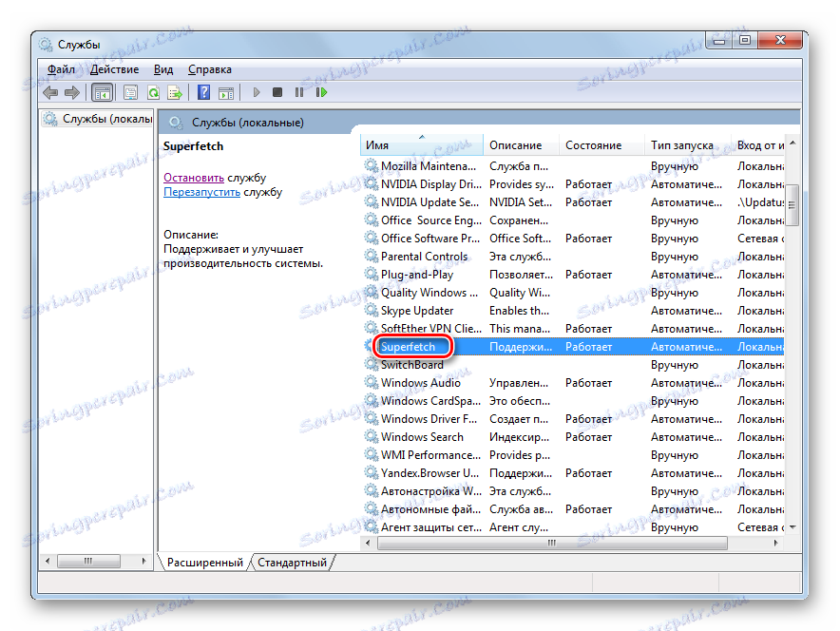
Task: Sort by the Состояние column header
Action: (x=602, y=145)
